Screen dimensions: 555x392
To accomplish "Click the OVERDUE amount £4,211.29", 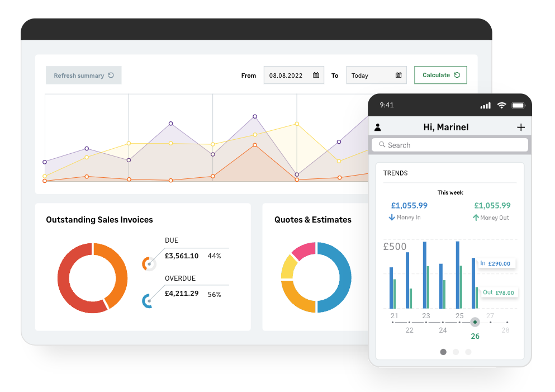I will [182, 294].
